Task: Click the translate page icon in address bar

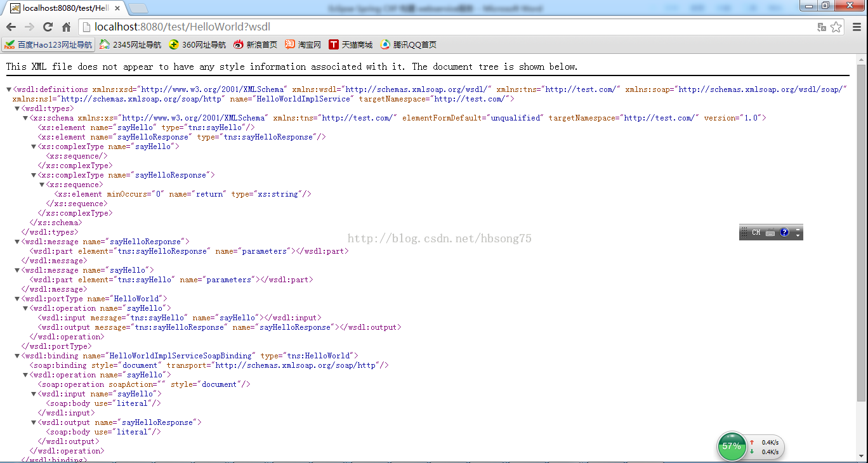Action: click(822, 27)
